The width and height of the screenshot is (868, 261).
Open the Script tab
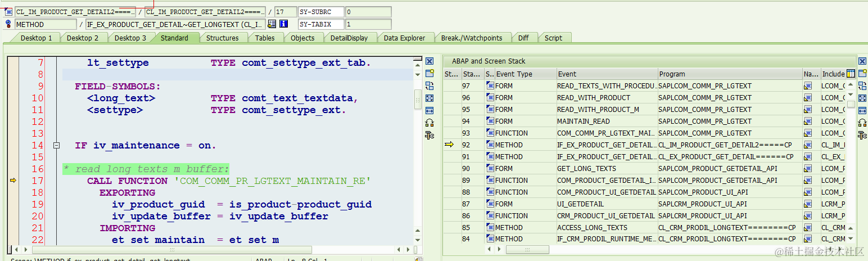tap(553, 38)
